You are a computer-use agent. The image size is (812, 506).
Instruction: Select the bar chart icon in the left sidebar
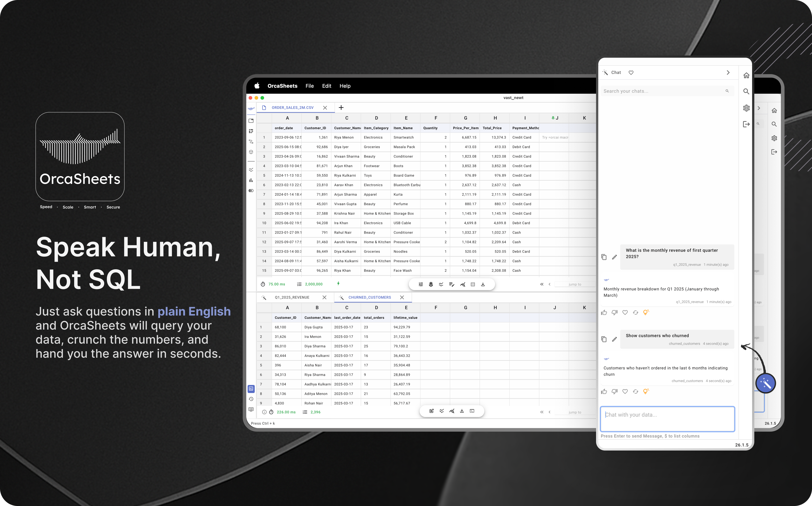click(251, 180)
